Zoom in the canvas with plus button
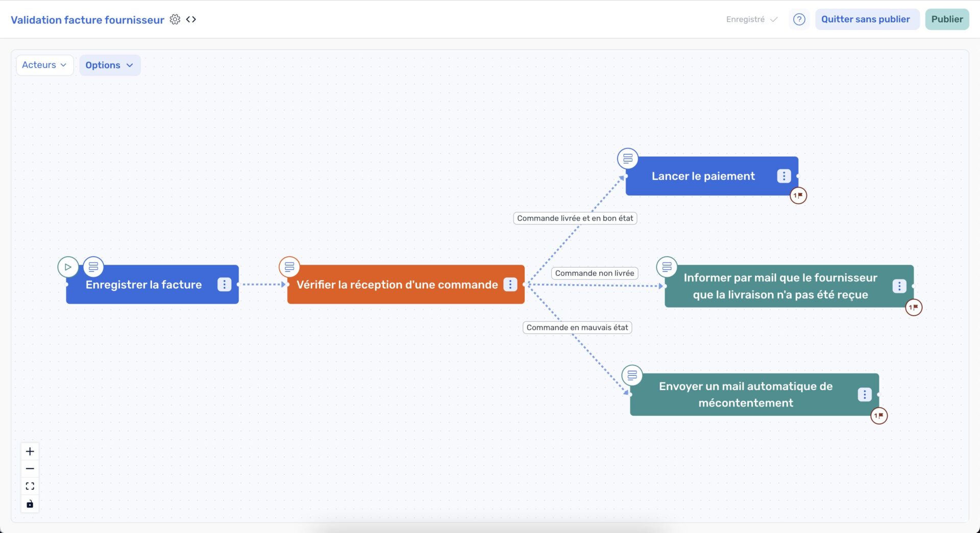Image resolution: width=980 pixels, height=533 pixels. 30,451
